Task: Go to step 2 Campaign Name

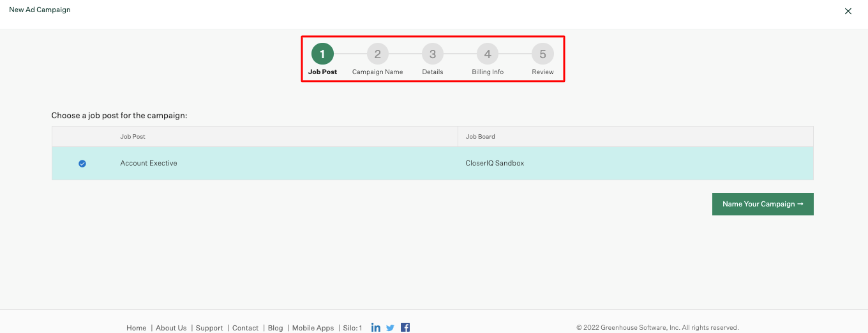Action: point(377,54)
